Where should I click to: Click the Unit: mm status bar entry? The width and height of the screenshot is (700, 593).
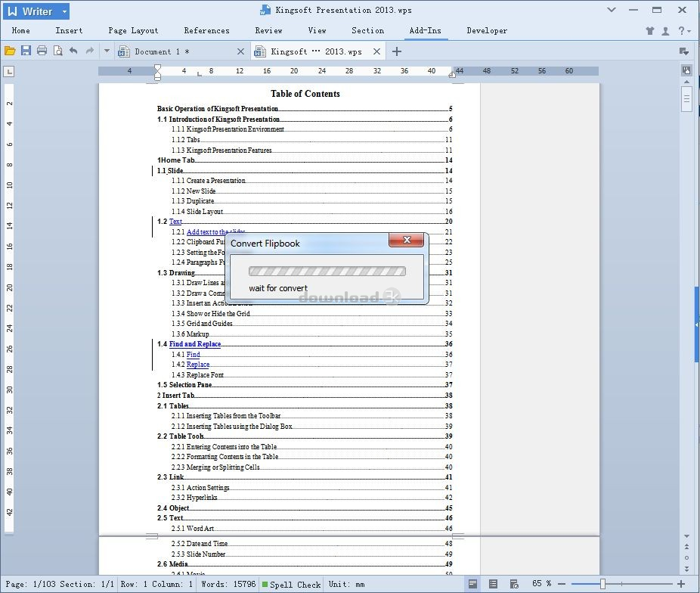click(346, 584)
